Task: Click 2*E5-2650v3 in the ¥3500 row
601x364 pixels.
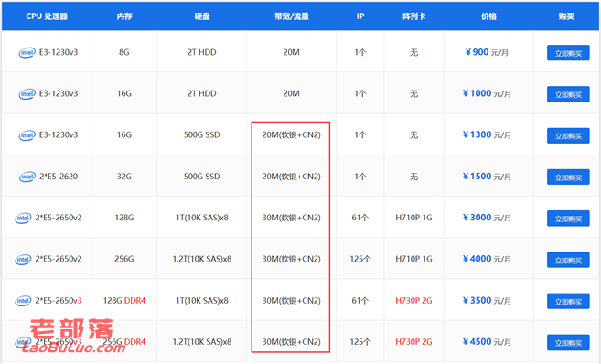Action: point(59,300)
